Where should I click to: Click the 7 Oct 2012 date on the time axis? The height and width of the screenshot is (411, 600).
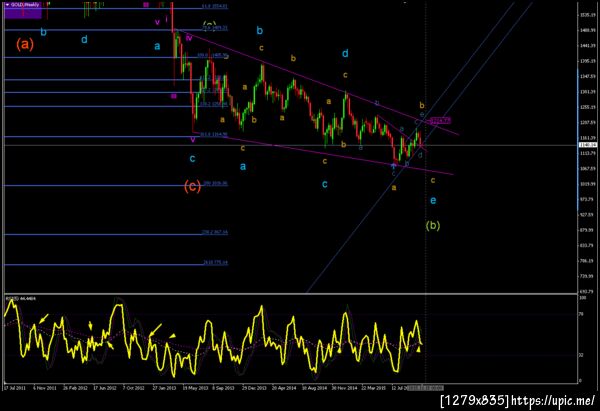(134, 388)
